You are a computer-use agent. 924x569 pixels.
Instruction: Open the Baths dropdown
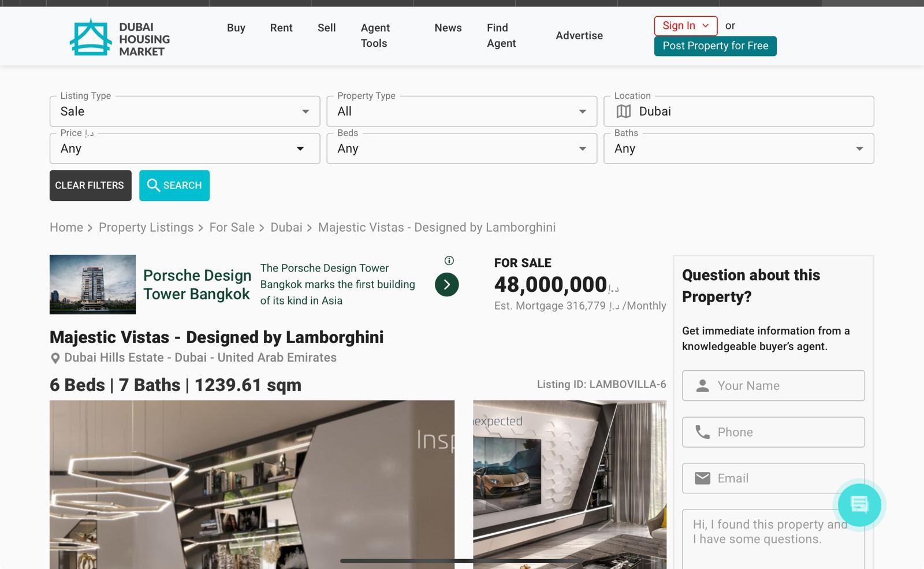tap(738, 148)
